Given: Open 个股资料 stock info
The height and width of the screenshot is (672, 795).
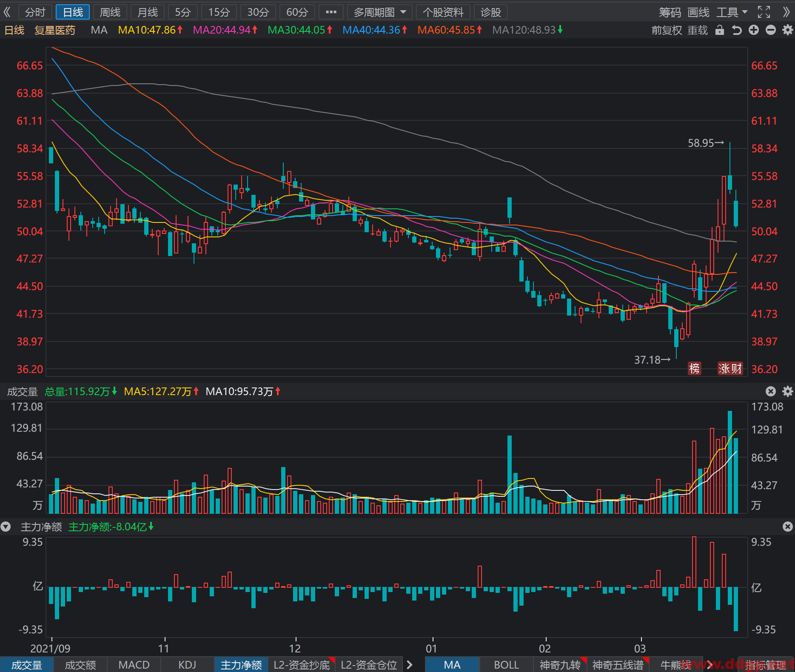Looking at the screenshot, I should click(443, 12).
